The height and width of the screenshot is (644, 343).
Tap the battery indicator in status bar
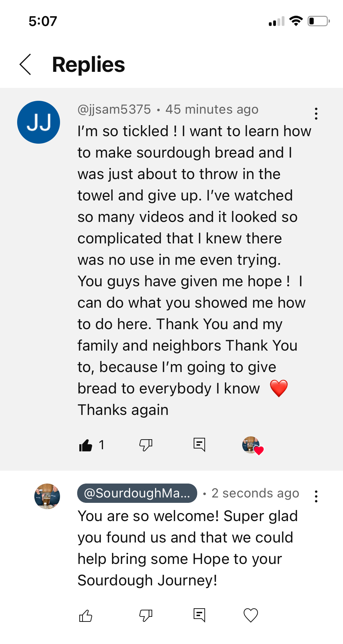tap(318, 21)
